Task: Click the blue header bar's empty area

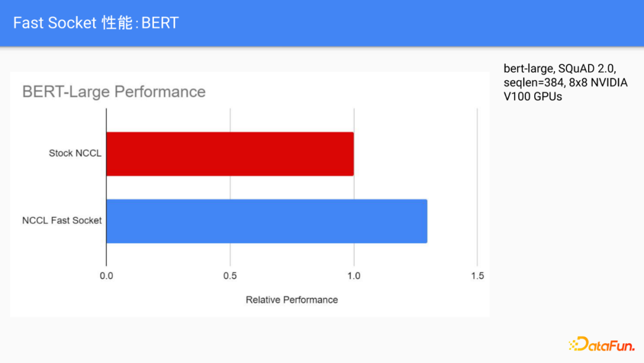Action: (417, 23)
